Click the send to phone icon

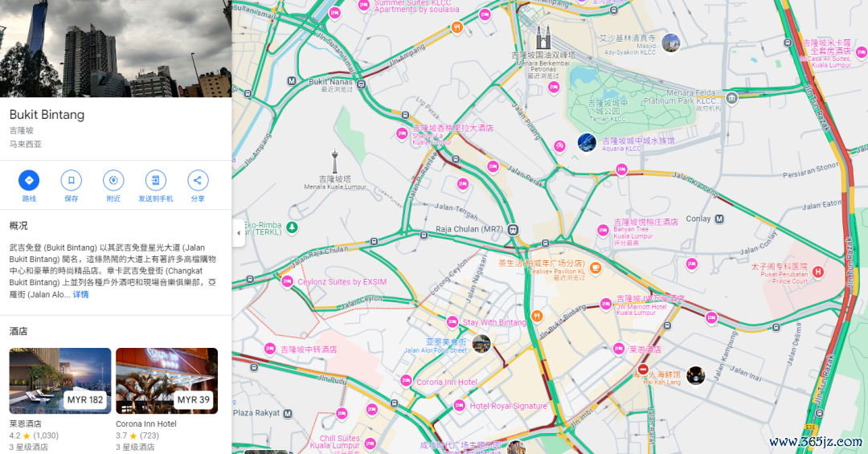(156, 181)
